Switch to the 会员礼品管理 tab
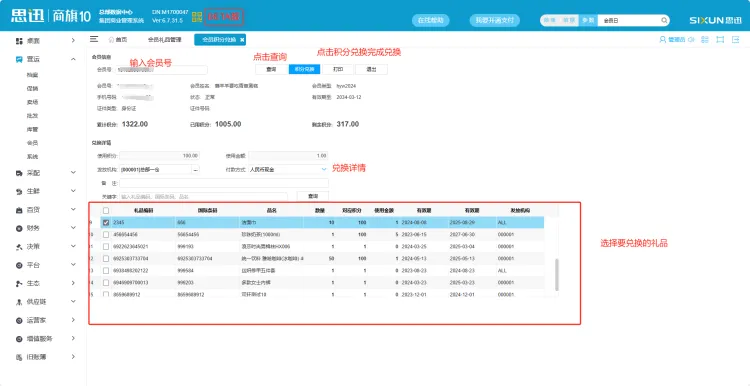 [165, 40]
